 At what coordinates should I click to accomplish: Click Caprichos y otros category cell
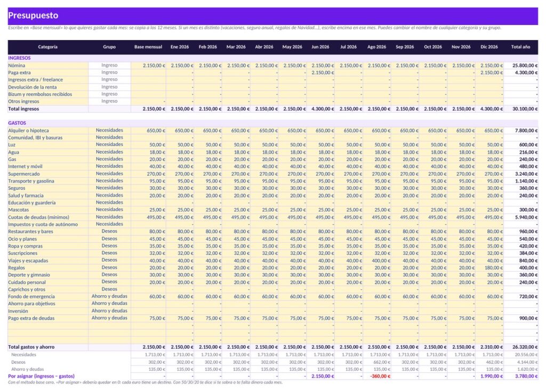pyautogui.click(x=48, y=289)
